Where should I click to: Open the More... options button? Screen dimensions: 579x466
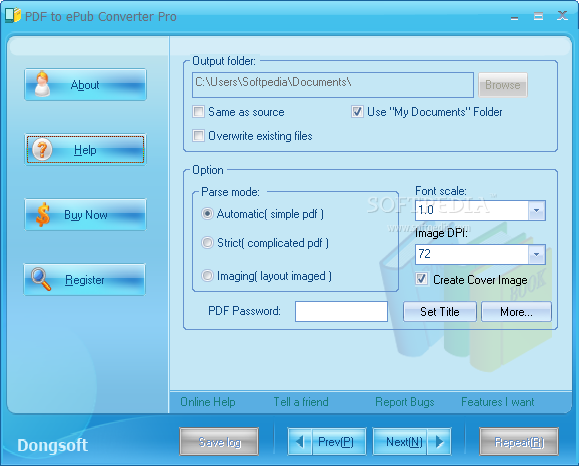coord(516,312)
